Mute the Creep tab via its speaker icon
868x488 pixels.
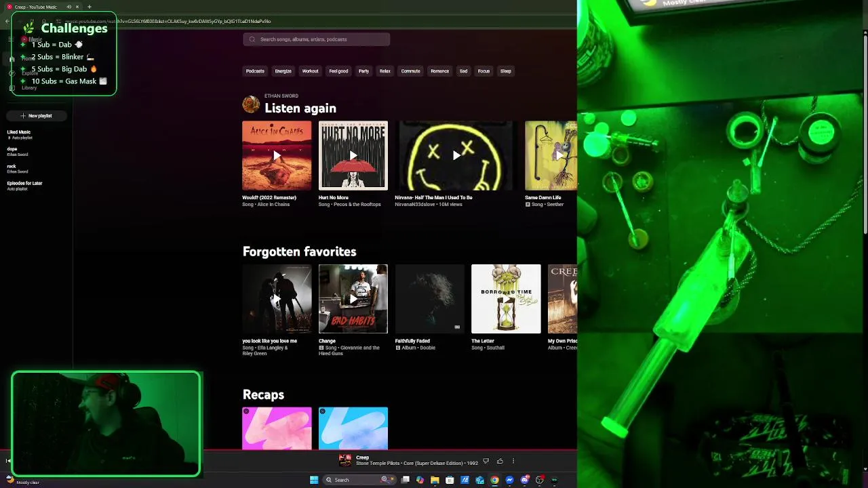[x=69, y=7]
